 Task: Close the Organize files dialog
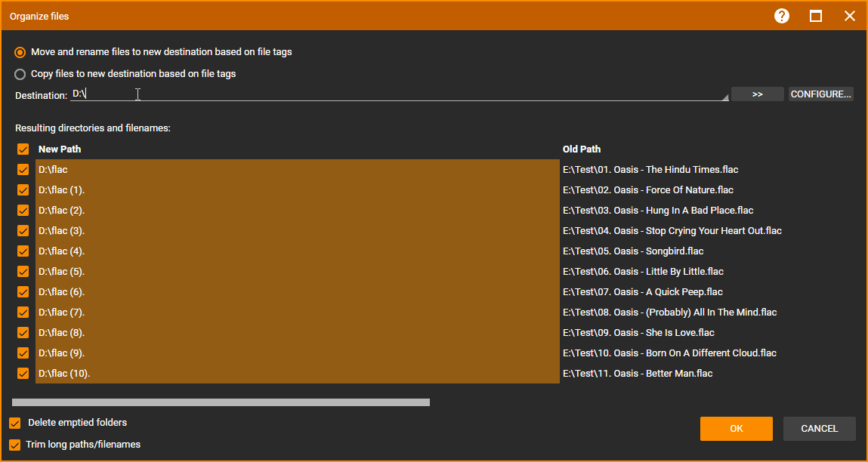850,16
